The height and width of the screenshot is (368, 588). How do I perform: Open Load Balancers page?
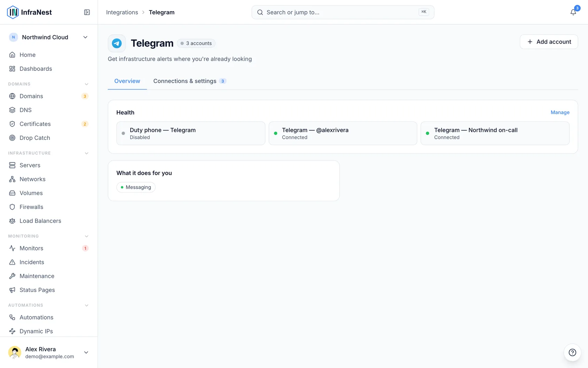tap(49, 221)
